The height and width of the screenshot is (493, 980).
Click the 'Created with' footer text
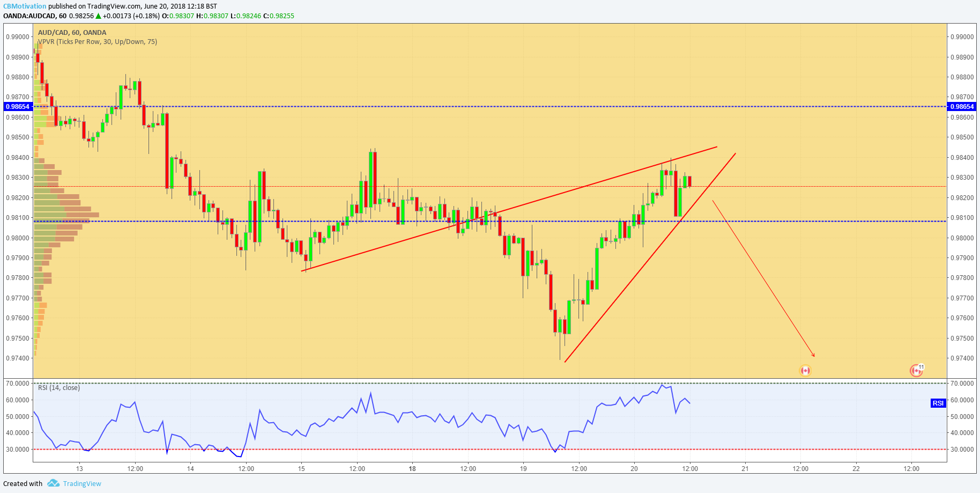click(23, 483)
